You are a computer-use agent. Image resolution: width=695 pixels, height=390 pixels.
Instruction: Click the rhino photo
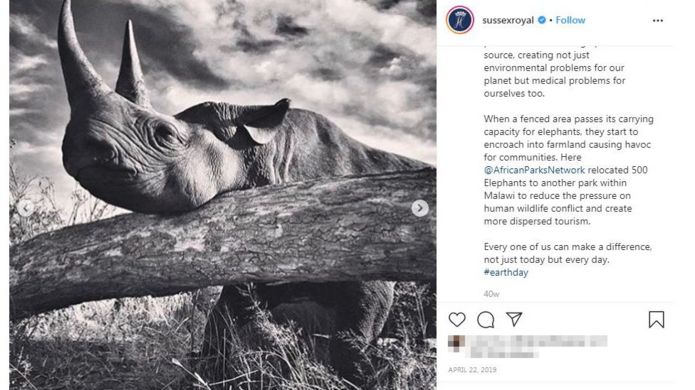[223, 195]
